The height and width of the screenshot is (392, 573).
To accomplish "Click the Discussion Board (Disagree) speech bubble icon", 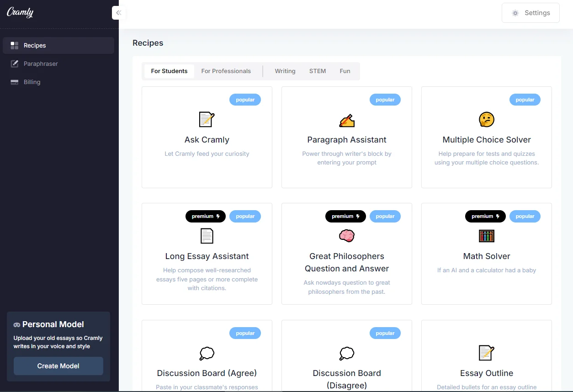I will point(347,353).
